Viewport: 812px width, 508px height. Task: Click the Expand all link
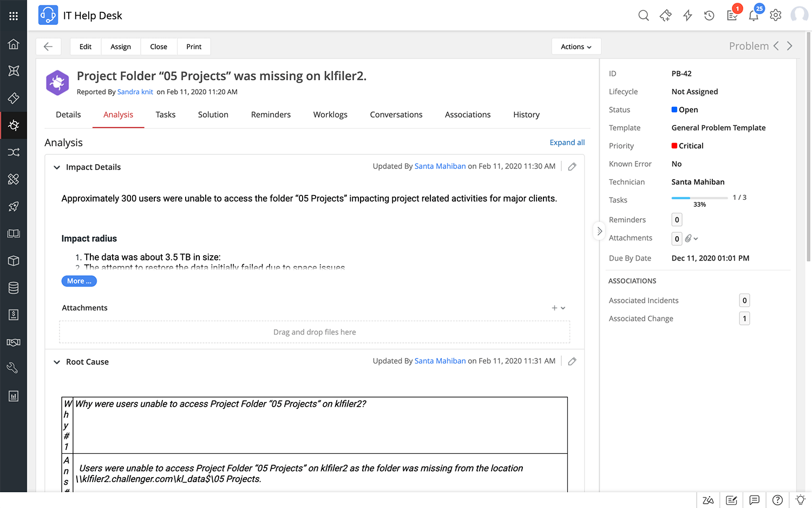coord(567,142)
